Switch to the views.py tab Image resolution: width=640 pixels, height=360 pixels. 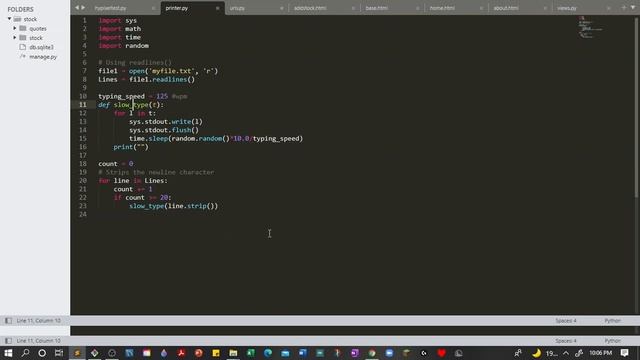(x=567, y=8)
